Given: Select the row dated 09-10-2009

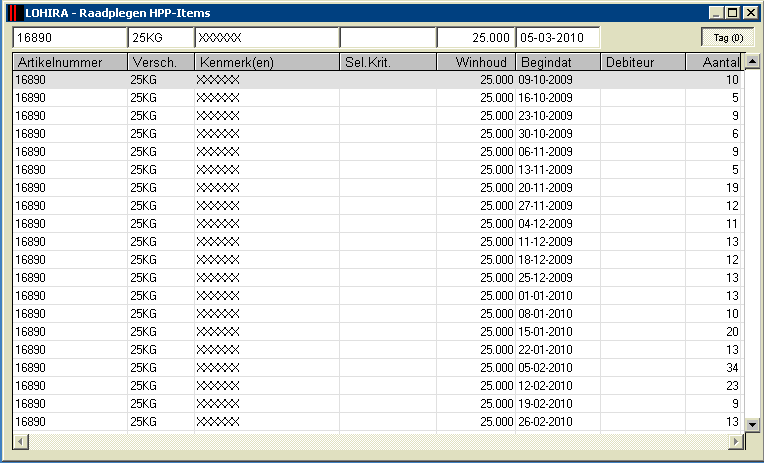Looking at the screenshot, I should tap(377, 80).
